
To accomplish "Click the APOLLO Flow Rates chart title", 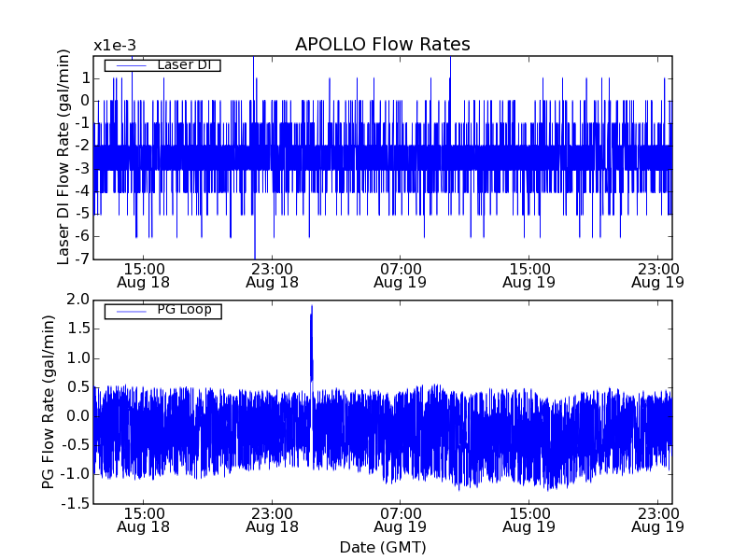I will pyautogui.click(x=382, y=45).
